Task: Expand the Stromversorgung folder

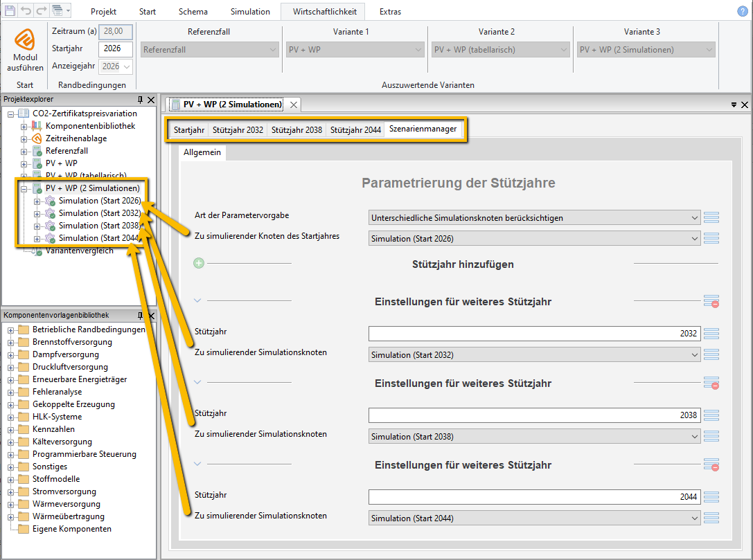Action: [x=10, y=492]
